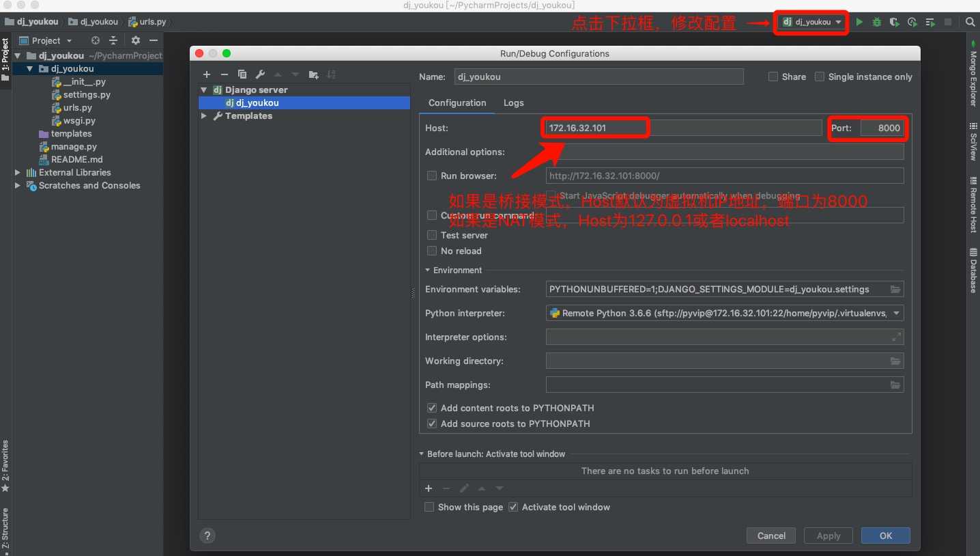Expand Scratches and Consoles node

coord(18,186)
